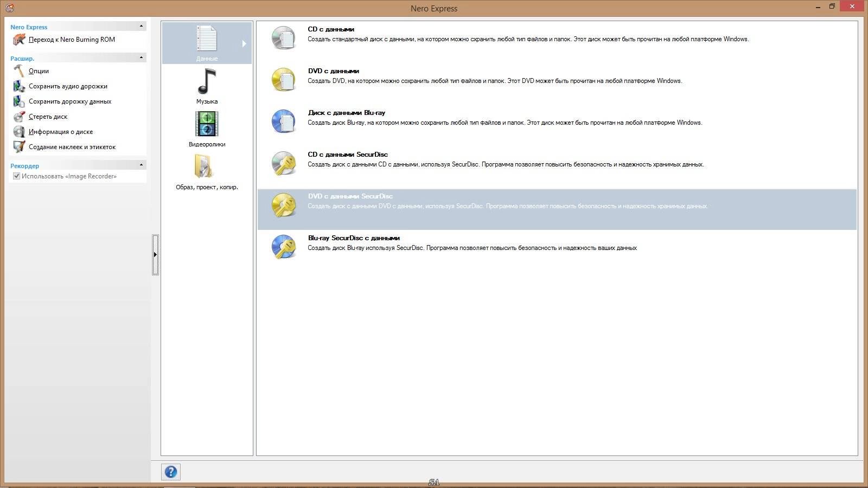Select the Музыка category label
Viewport: 868px width, 488px height.
pyautogui.click(x=207, y=101)
